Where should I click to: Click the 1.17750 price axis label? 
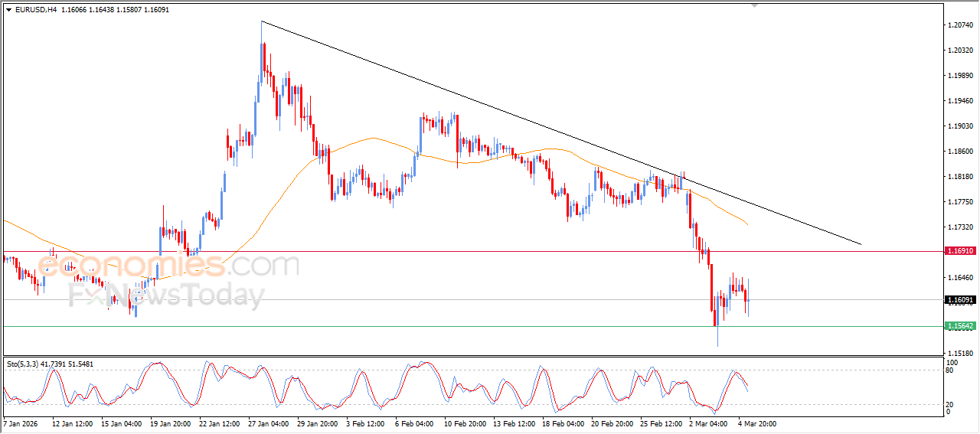click(x=960, y=202)
